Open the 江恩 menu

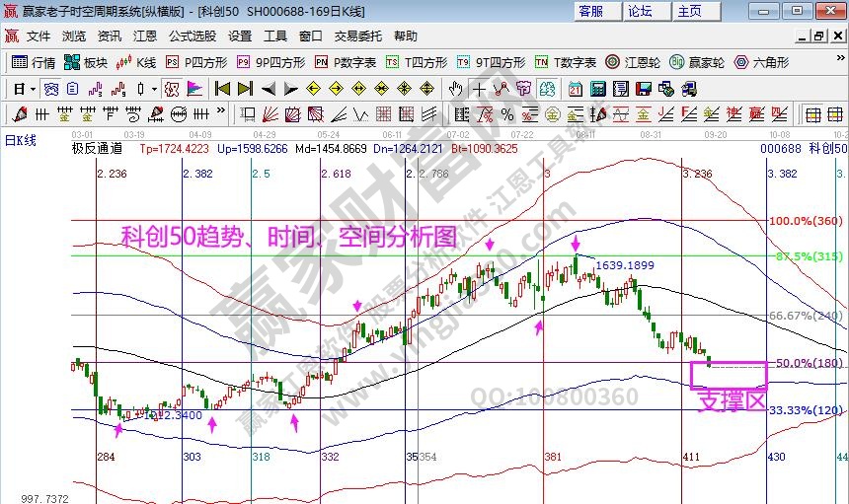pos(144,36)
